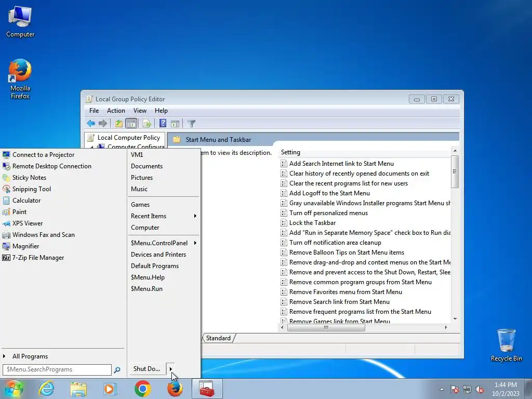The image size is (532, 399).
Task: Open Computer from Start menu
Action: coord(145,228)
